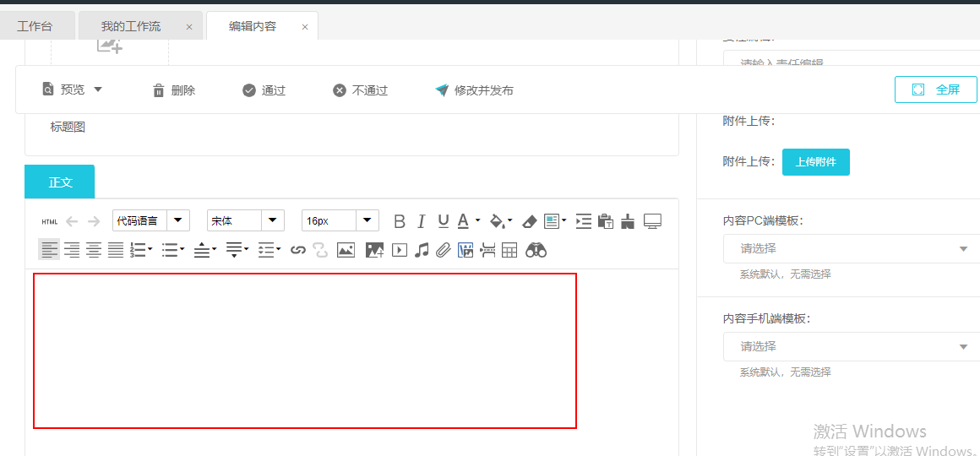Click the Word image transfer icon

pyautogui.click(x=465, y=251)
